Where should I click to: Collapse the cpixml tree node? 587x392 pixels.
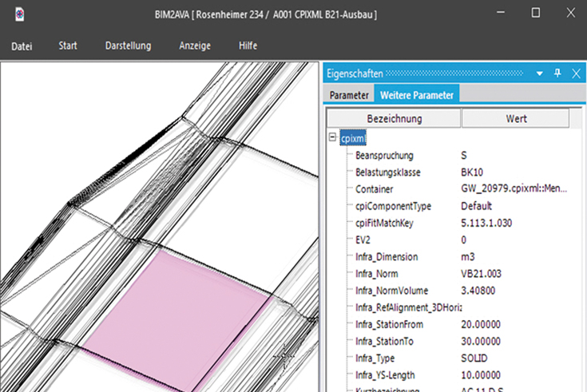332,137
